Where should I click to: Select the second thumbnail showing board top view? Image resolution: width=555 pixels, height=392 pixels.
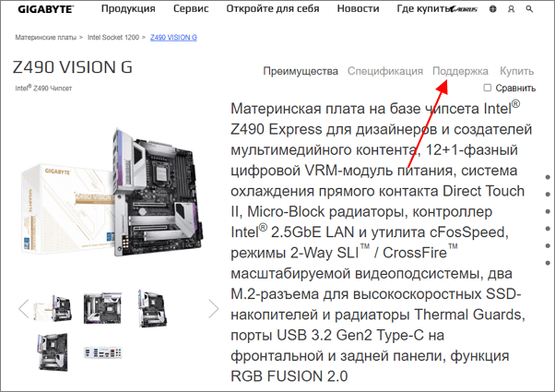click(102, 308)
